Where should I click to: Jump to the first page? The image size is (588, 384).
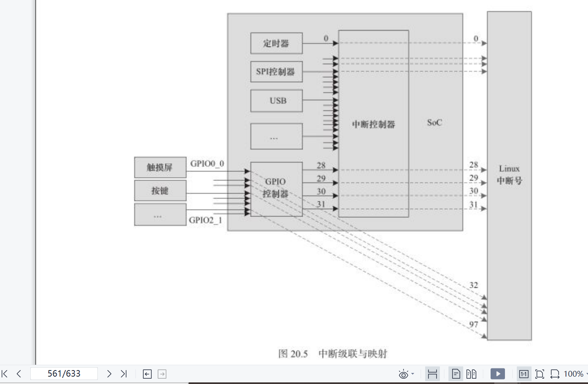click(x=5, y=374)
